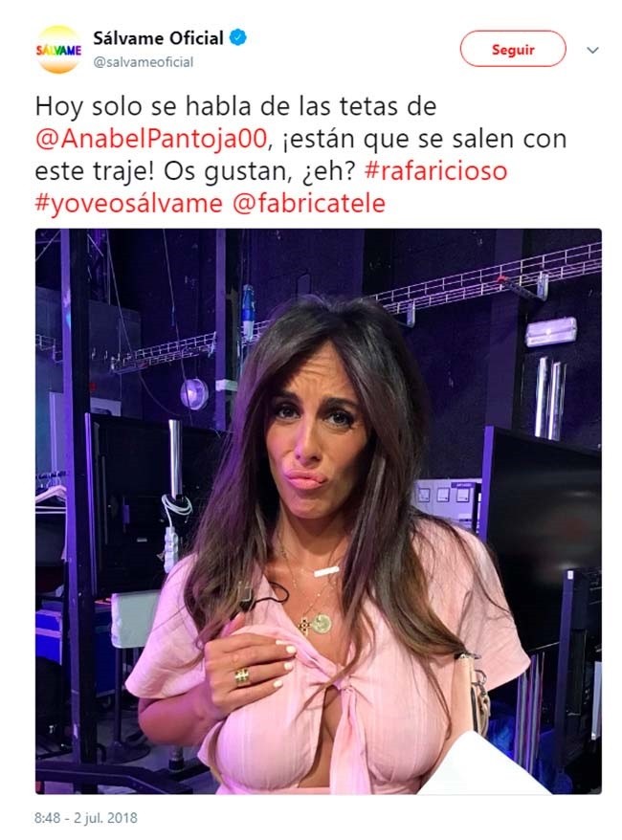This screenshot has width=622, height=840.
Task: Open the #yoveosálvame hashtag
Action: coord(128,204)
